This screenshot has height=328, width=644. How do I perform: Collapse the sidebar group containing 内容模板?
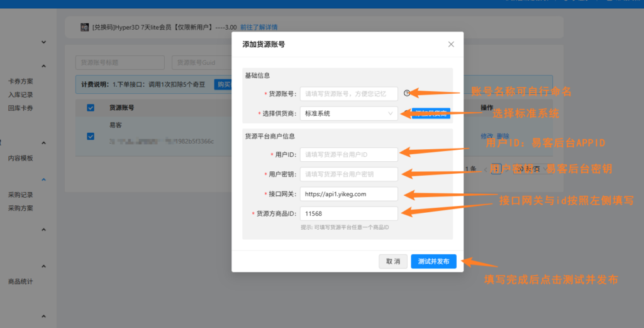(43, 143)
